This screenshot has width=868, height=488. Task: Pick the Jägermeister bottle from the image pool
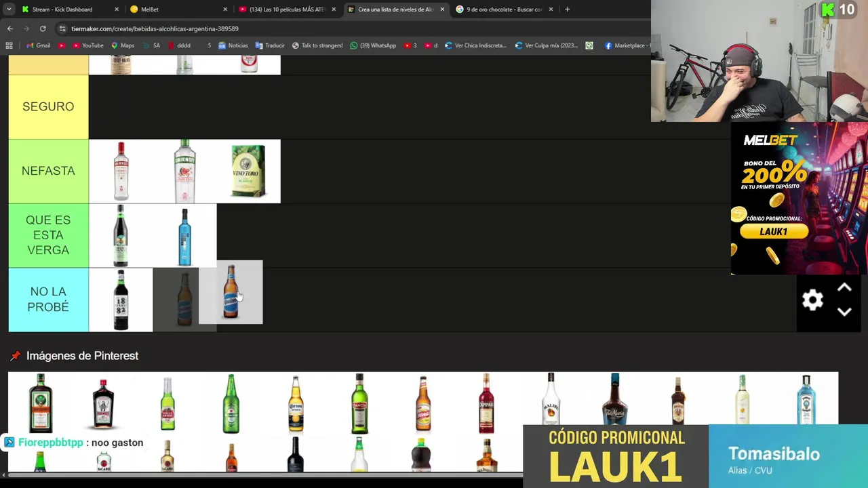(x=40, y=403)
